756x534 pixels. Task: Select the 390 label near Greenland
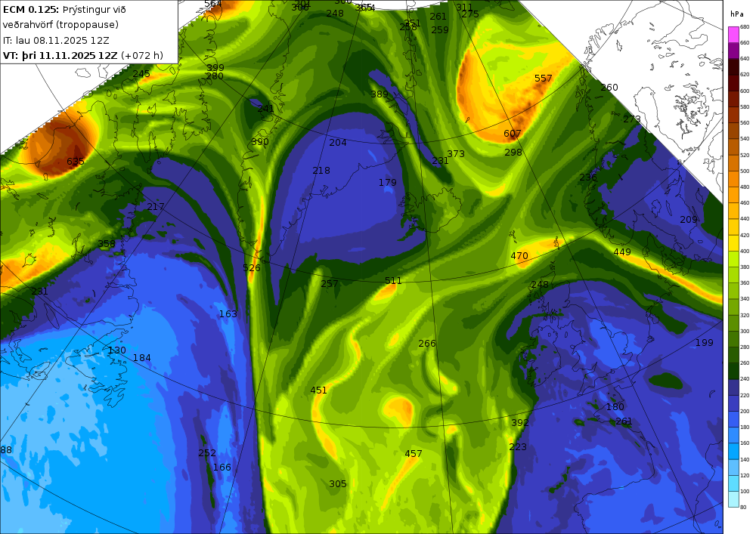tap(260, 141)
